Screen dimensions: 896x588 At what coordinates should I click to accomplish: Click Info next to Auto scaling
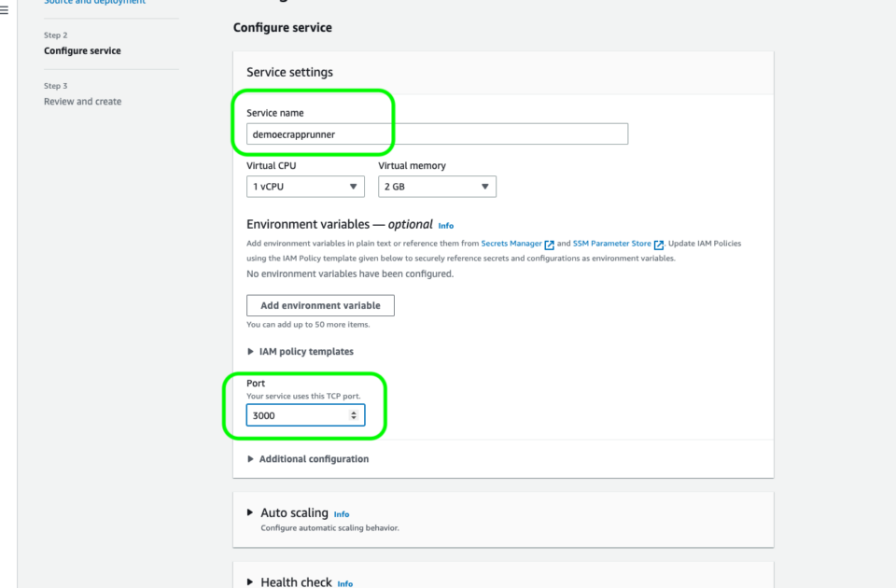pos(342,513)
